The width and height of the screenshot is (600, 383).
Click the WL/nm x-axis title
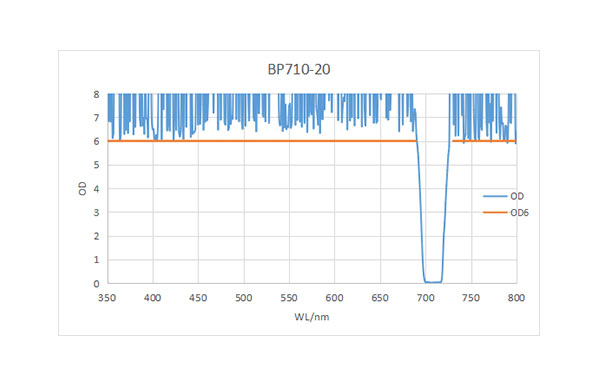(311, 317)
